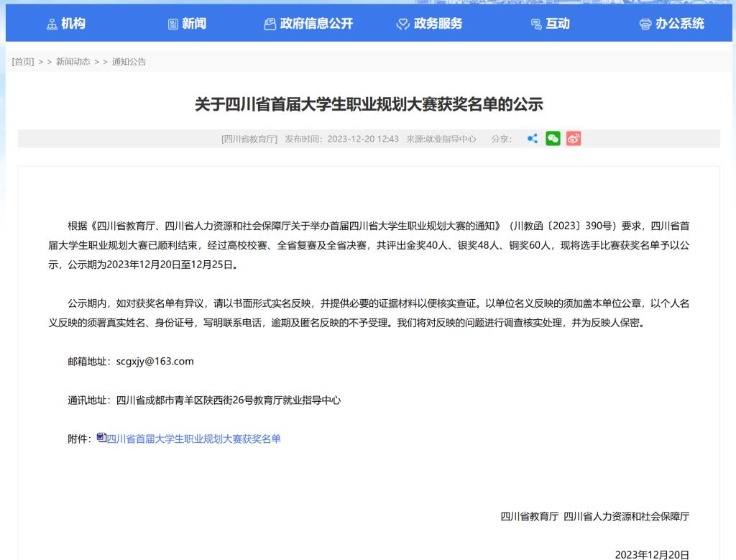Click the 新闻 newspaper icon
The width and height of the screenshot is (736, 560).
point(173,24)
